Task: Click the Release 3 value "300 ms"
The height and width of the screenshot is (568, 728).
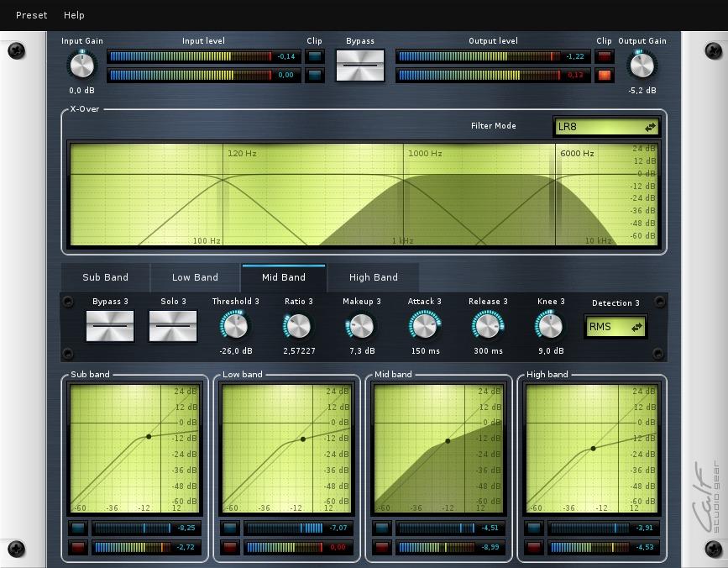Action: coord(488,351)
